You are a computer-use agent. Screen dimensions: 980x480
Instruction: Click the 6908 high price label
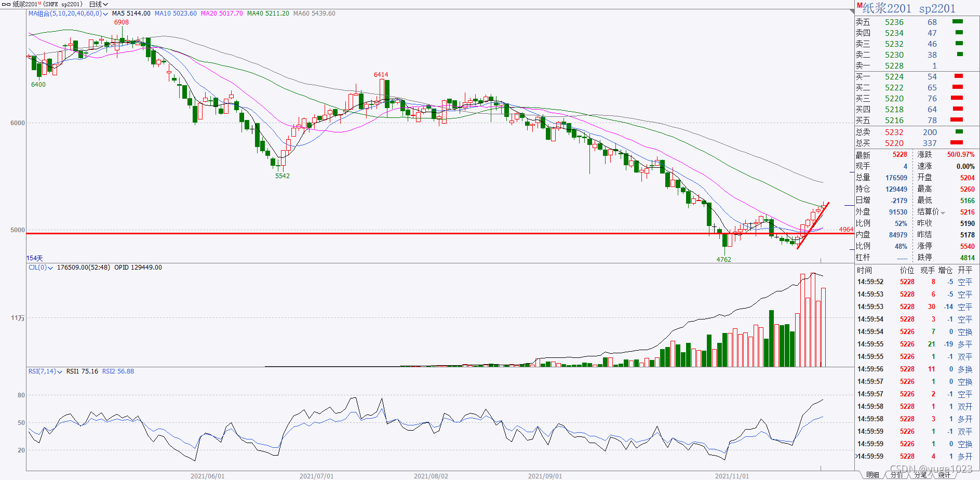122,22
